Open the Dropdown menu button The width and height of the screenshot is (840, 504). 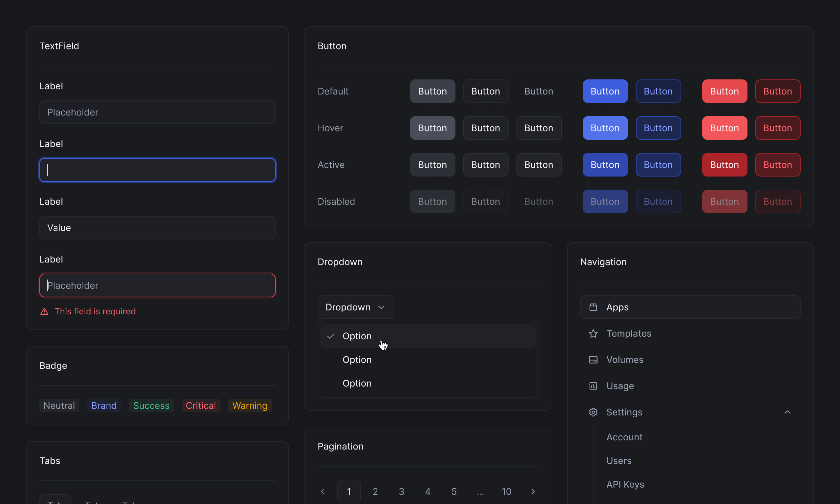[355, 307]
